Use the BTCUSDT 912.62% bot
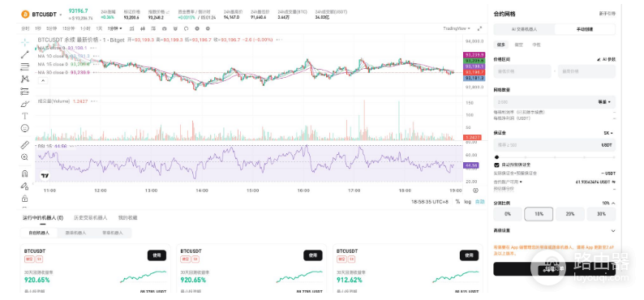The height and width of the screenshot is (300, 644). tap(469, 255)
